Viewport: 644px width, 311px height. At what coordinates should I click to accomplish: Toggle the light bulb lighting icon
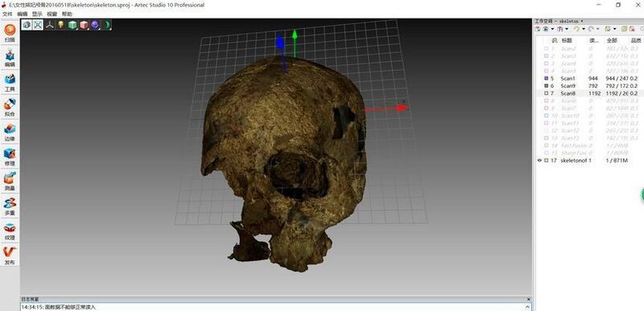click(x=61, y=25)
